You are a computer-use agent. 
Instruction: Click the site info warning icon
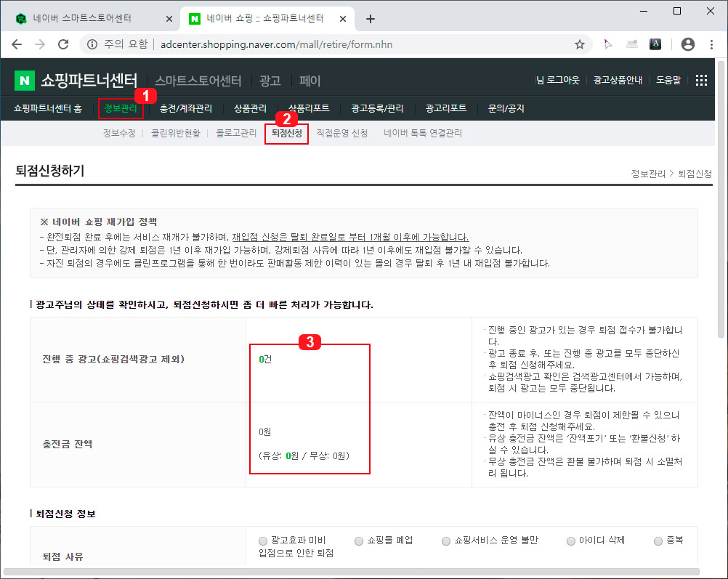[x=92, y=44]
